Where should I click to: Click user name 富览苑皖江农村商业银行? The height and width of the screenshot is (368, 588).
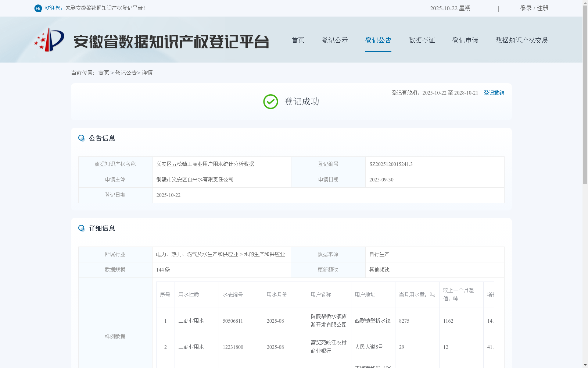tap(329, 347)
